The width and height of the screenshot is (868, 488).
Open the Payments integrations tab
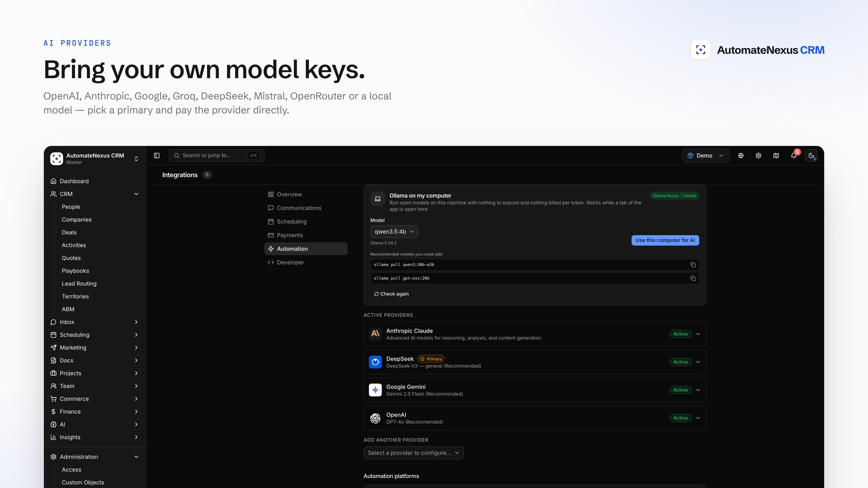(x=306, y=235)
